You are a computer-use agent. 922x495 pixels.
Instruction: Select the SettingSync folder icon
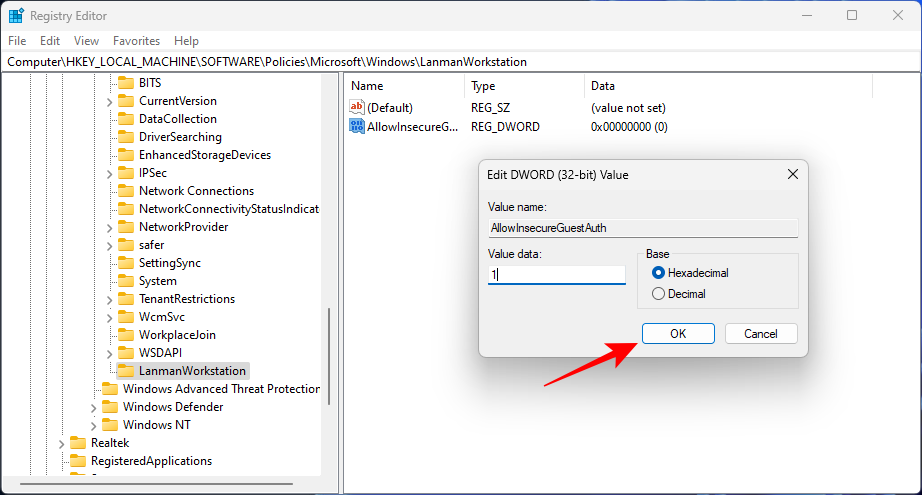coord(126,263)
